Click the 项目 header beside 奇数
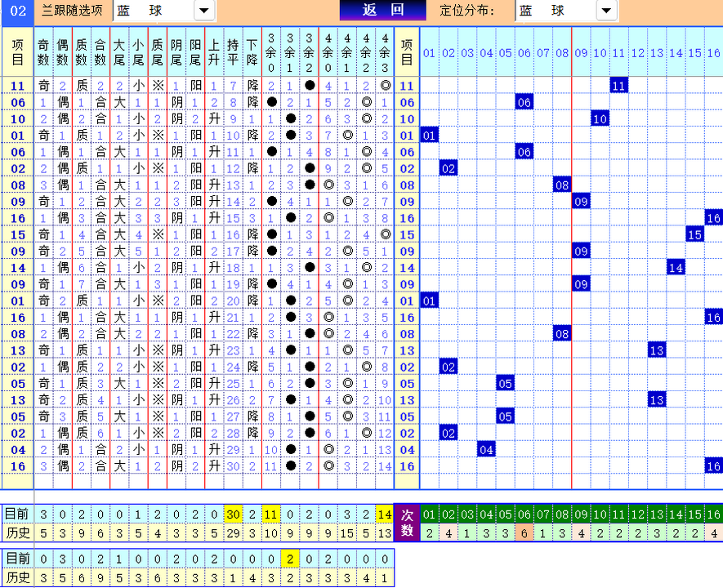 [x=17, y=51]
